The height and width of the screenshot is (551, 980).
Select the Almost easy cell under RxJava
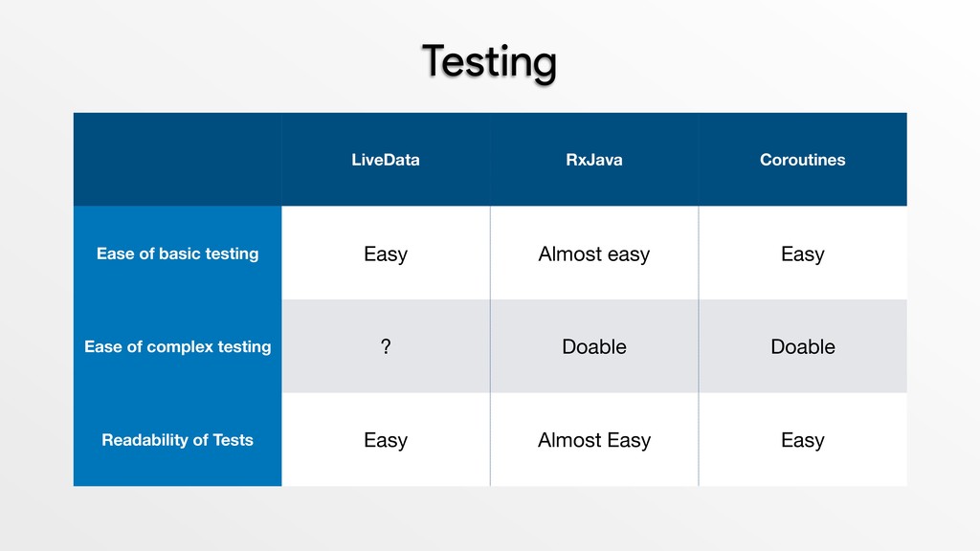(594, 253)
